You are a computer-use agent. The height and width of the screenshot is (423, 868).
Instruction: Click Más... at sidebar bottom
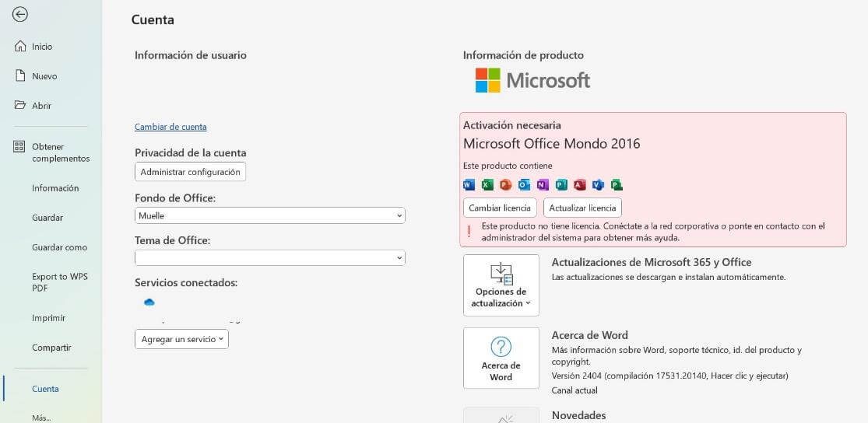[41, 418]
